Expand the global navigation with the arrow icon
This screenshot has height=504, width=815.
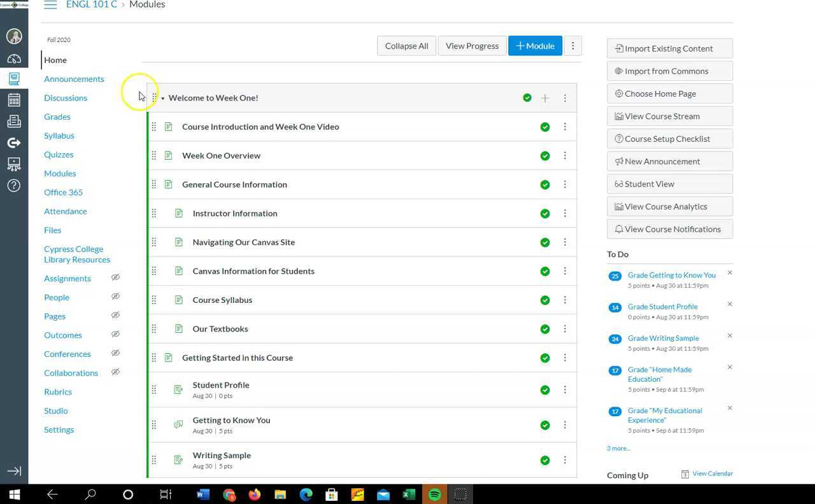[14, 471]
